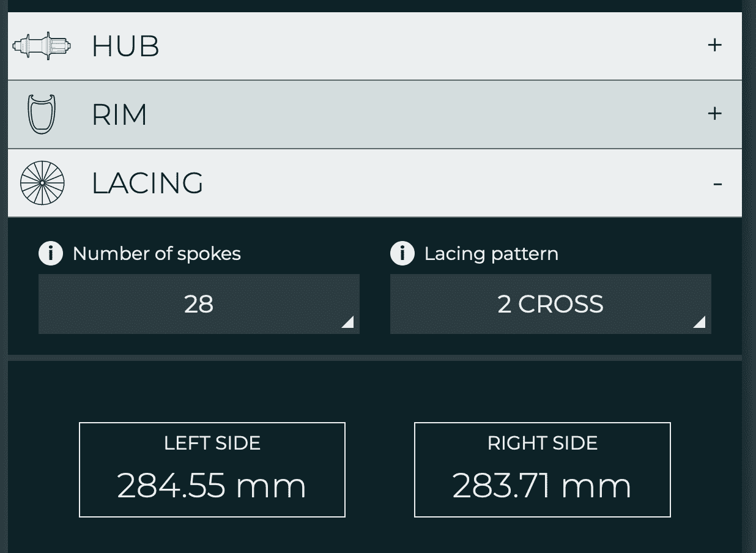Click the RIGHT SIDE heading in result box

coord(543,443)
